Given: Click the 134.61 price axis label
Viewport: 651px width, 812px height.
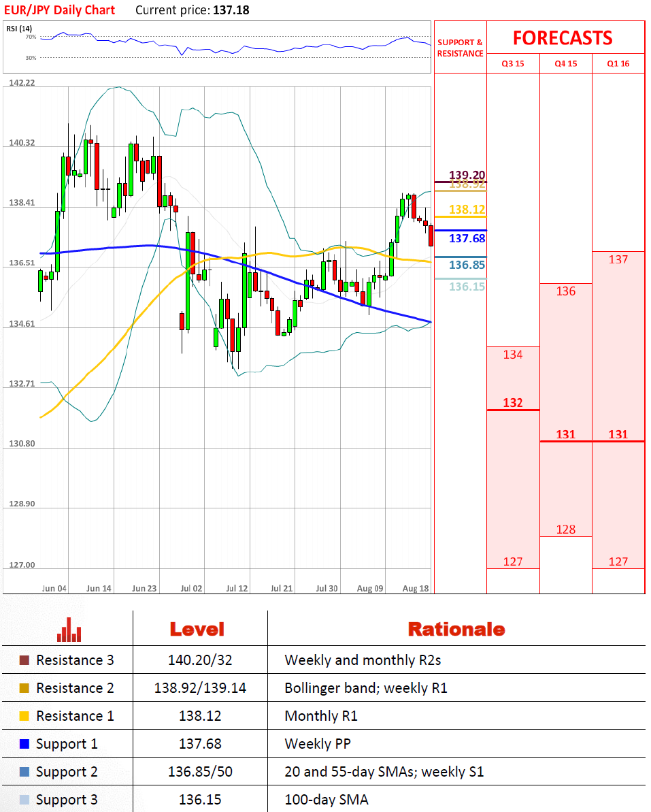Looking at the screenshot, I should click(x=22, y=324).
